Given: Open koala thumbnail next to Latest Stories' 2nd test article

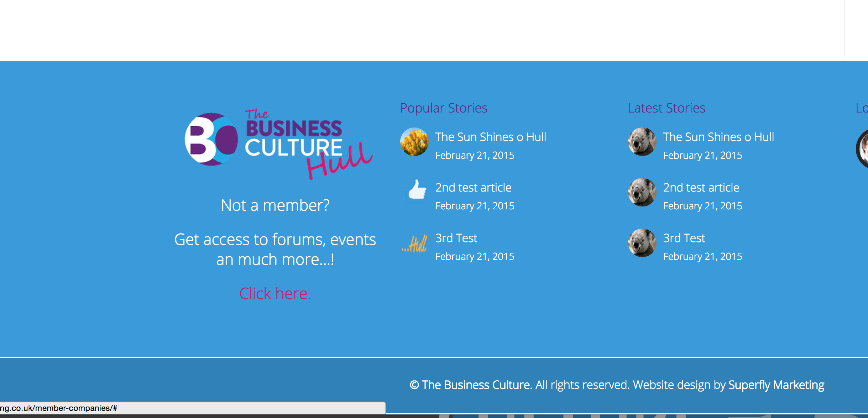Looking at the screenshot, I should point(642,192).
